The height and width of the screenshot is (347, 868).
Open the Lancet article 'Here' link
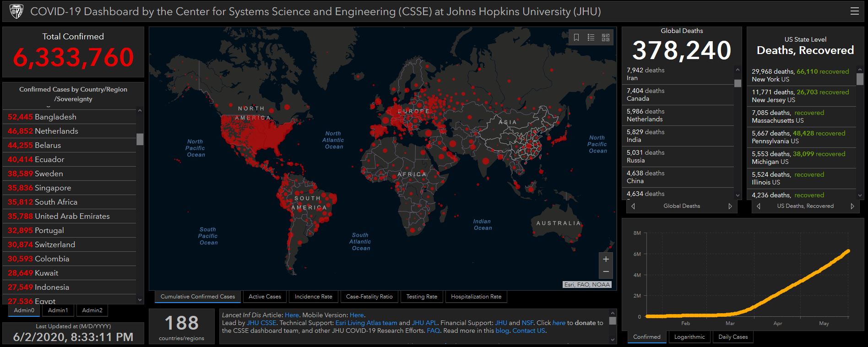(292, 315)
